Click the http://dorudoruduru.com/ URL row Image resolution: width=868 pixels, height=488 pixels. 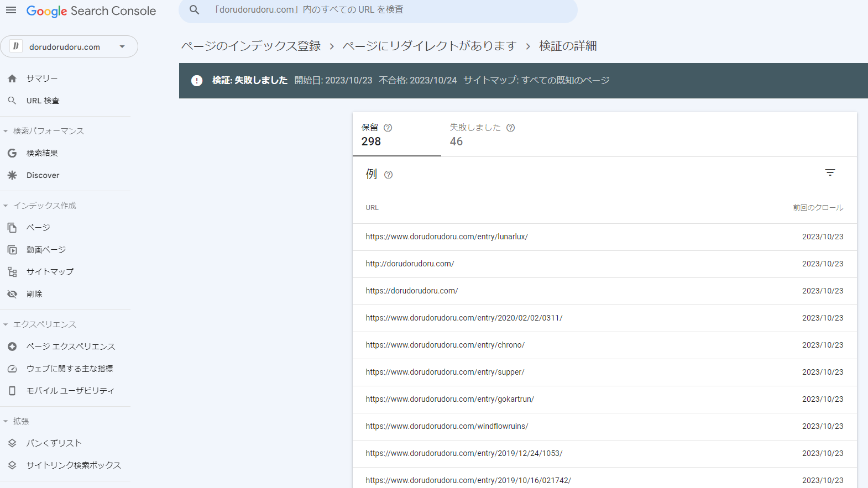(x=605, y=264)
